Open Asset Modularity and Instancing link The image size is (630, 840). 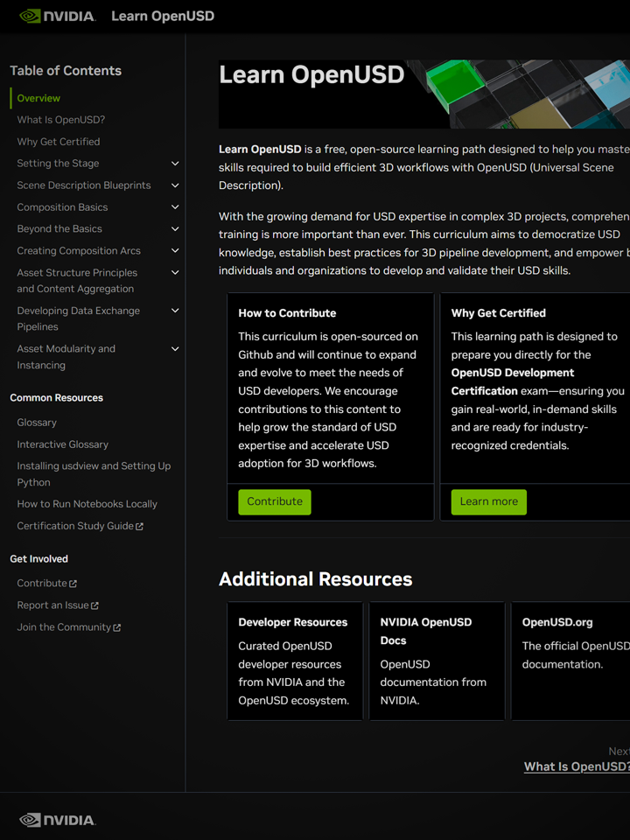66,357
